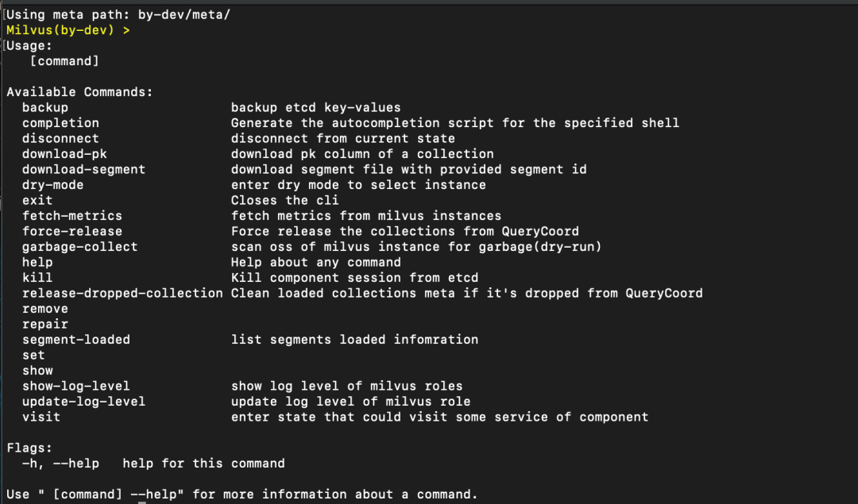Click the "-h, --help" flag text
This screenshot has width=858, height=504.
tap(60, 464)
